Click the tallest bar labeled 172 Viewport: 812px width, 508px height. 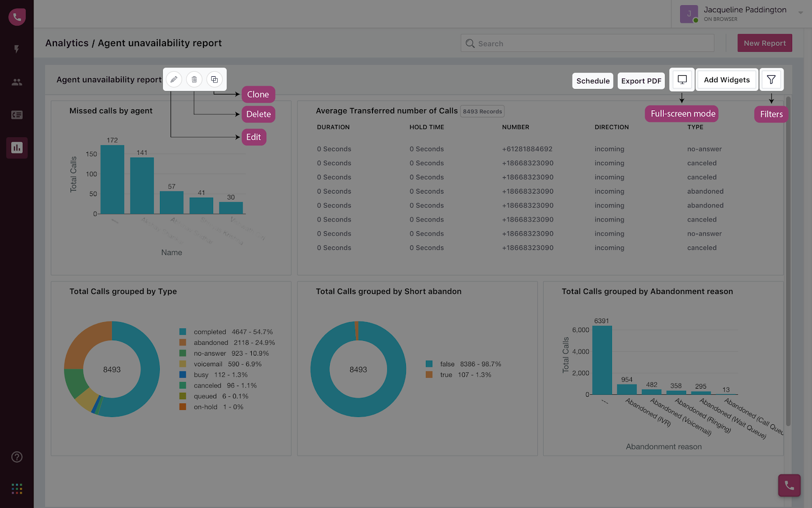coord(112,179)
